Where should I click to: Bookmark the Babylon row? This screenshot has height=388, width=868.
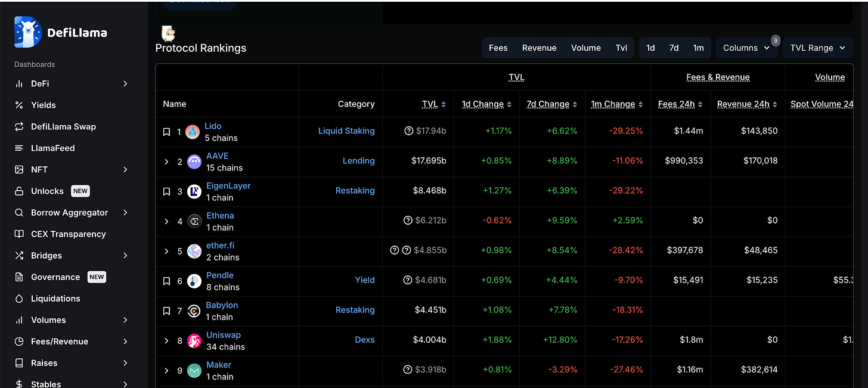tap(167, 311)
